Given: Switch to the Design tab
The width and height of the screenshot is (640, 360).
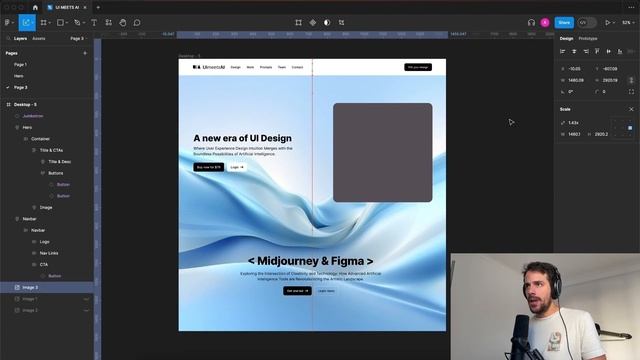Looking at the screenshot, I should coord(566,38).
